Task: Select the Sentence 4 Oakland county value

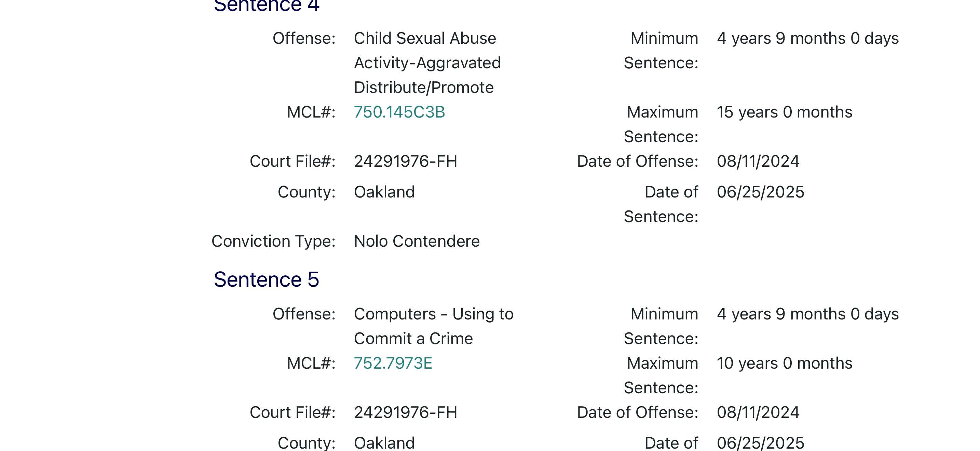Action: (x=384, y=192)
